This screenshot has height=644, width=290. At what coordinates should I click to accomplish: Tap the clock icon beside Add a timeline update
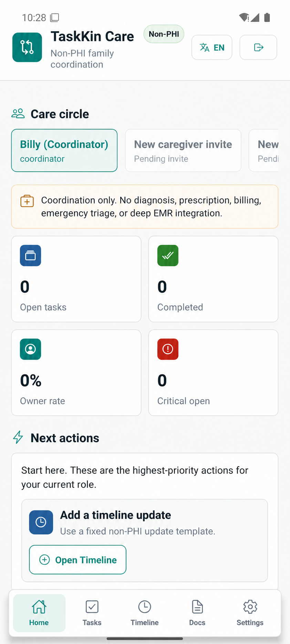tap(41, 522)
